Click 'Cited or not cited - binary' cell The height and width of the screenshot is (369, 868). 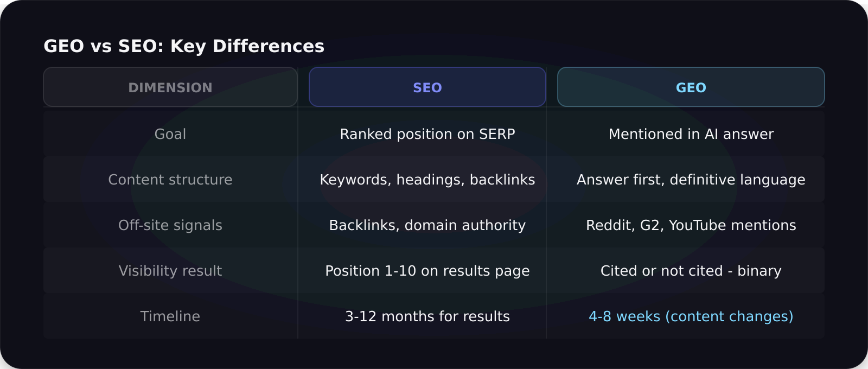point(691,271)
